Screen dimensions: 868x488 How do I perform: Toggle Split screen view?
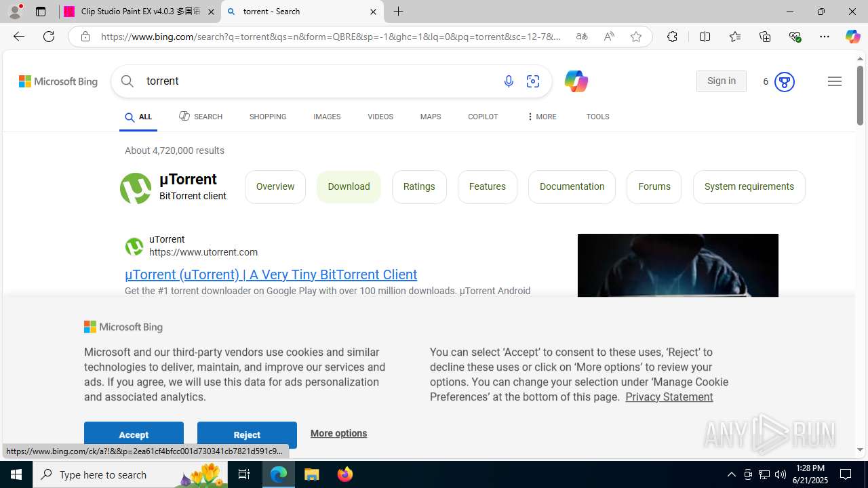point(705,37)
